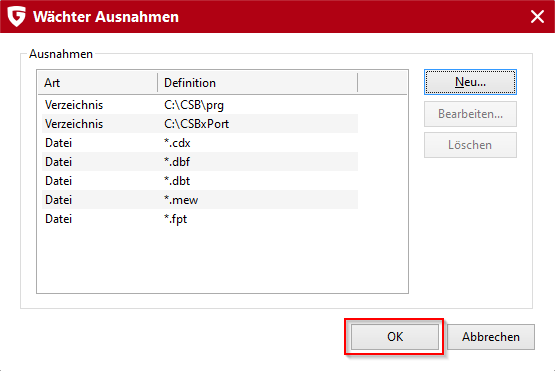Select the C:\CSB\prg exception row
The image size is (555, 371).
[200, 105]
